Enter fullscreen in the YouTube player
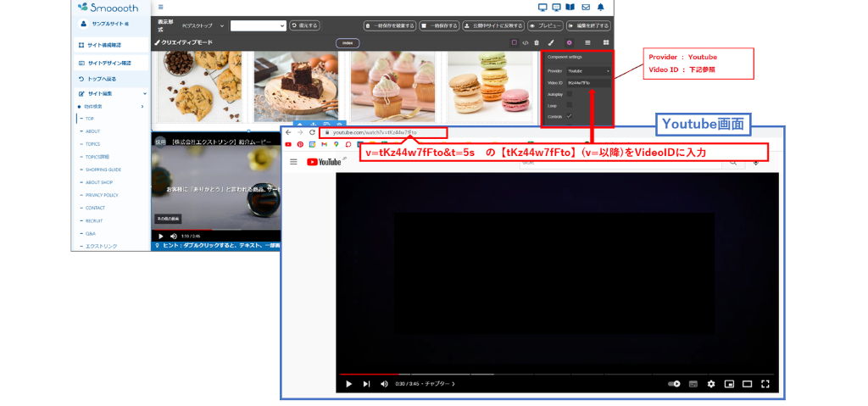The image size is (868, 406). [x=765, y=384]
